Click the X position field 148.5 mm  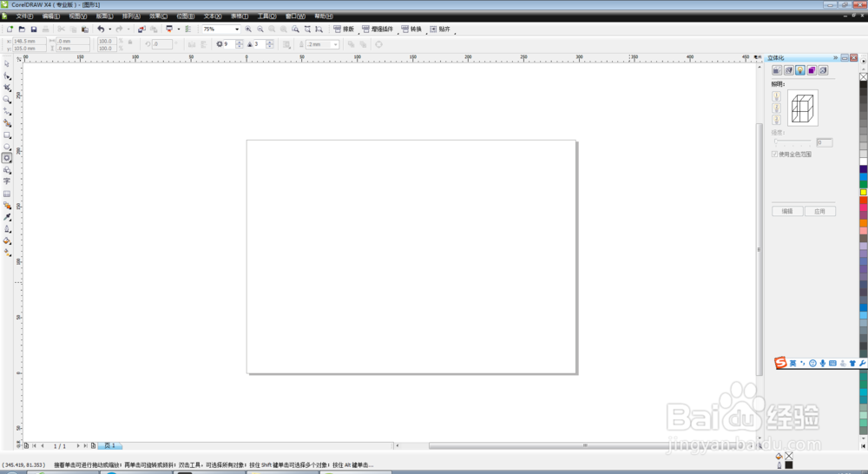[x=29, y=41]
